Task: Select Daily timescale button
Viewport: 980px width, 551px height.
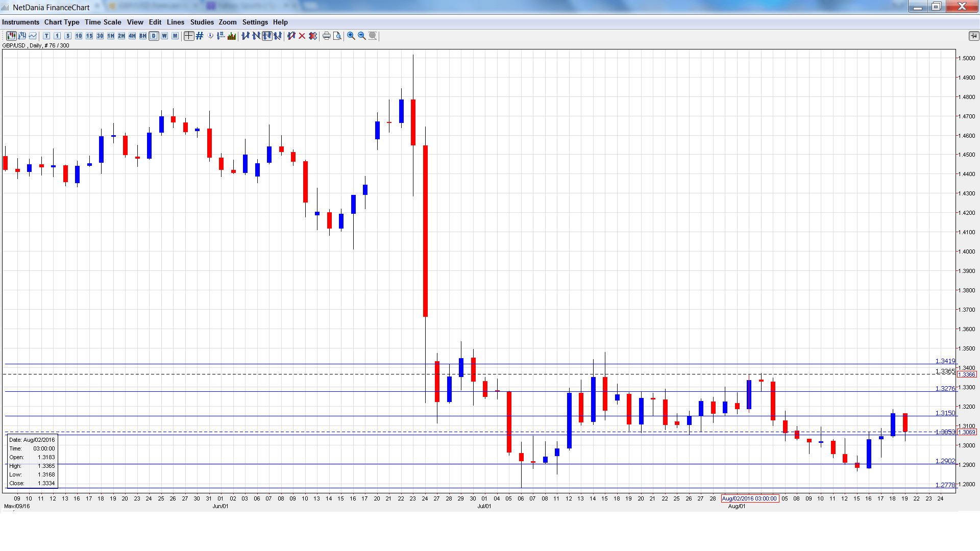Action: [x=154, y=36]
